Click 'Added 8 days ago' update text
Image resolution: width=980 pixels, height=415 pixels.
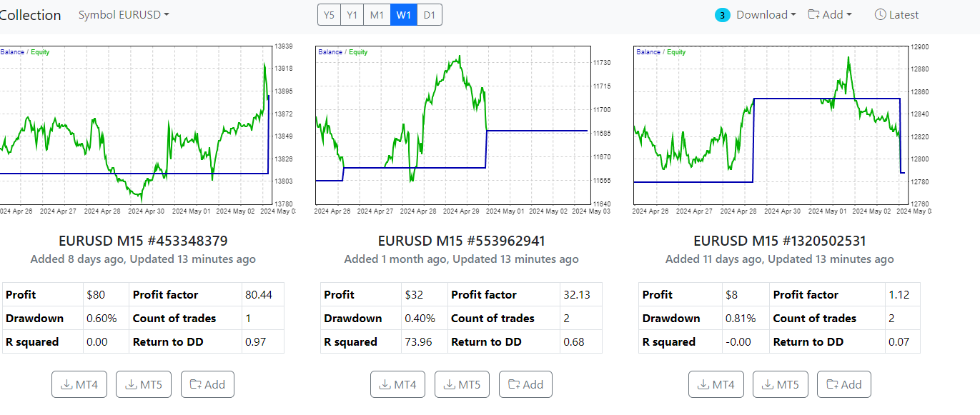(x=143, y=259)
